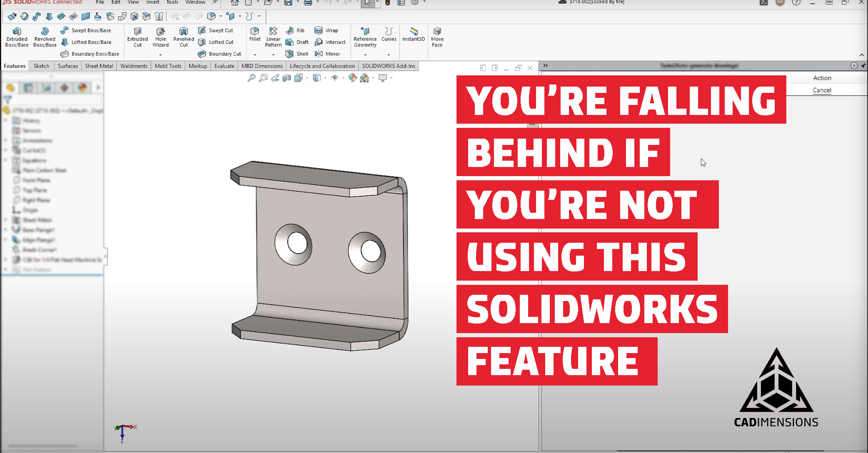Viewport: 868px width, 453px height.
Task: Select the Revolved Cut tool
Action: click(183, 37)
